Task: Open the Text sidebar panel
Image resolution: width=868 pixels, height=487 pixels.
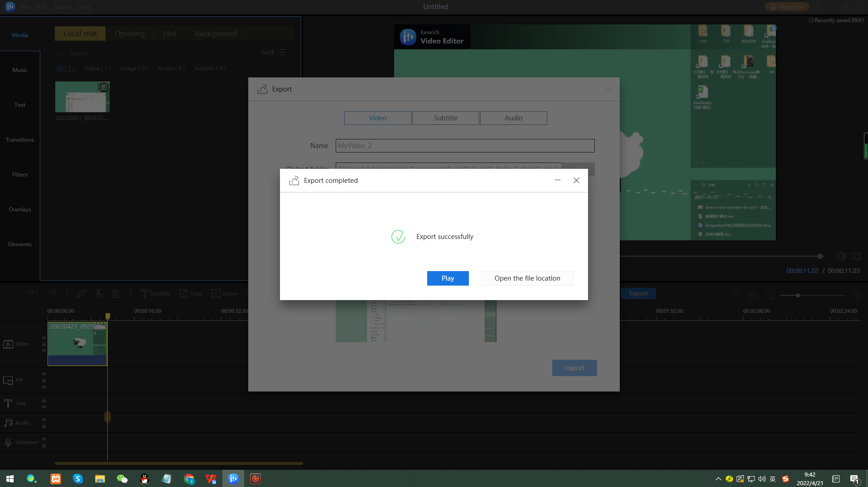Action: pyautogui.click(x=20, y=105)
